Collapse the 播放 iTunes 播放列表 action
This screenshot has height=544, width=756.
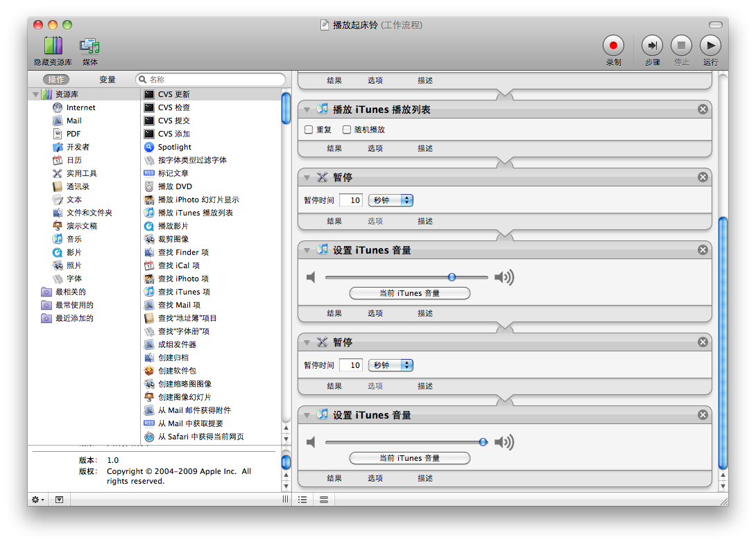tap(307, 110)
